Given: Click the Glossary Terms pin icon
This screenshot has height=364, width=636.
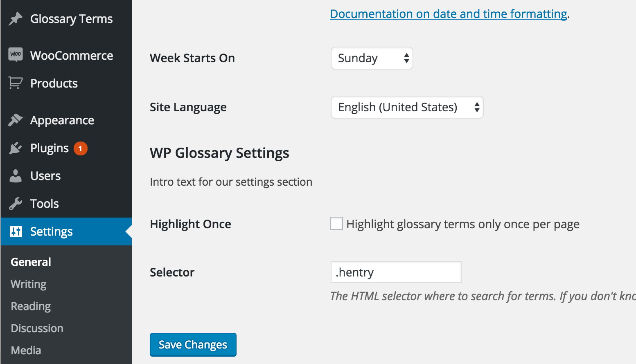Looking at the screenshot, I should tap(16, 19).
